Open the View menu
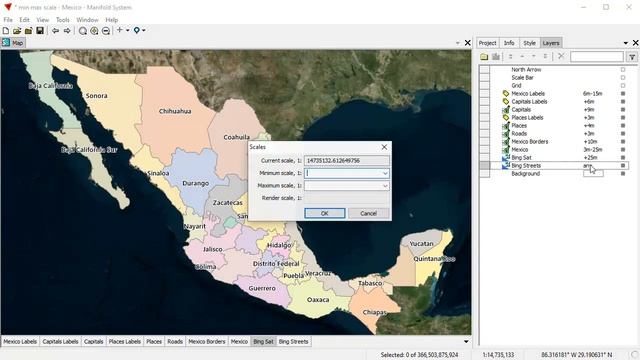Screen dimensions: 640x360 pyautogui.click(x=42, y=20)
